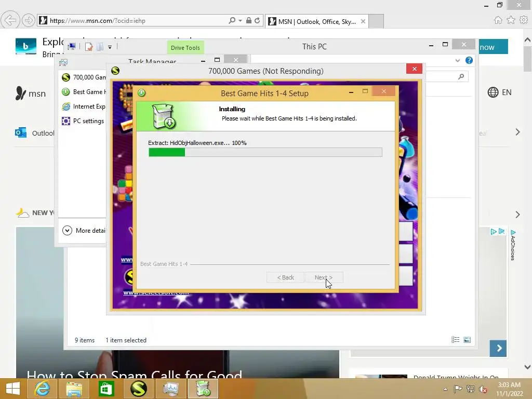Open a new blank browser tab
Screen dimensions: 532x399
coord(376,21)
